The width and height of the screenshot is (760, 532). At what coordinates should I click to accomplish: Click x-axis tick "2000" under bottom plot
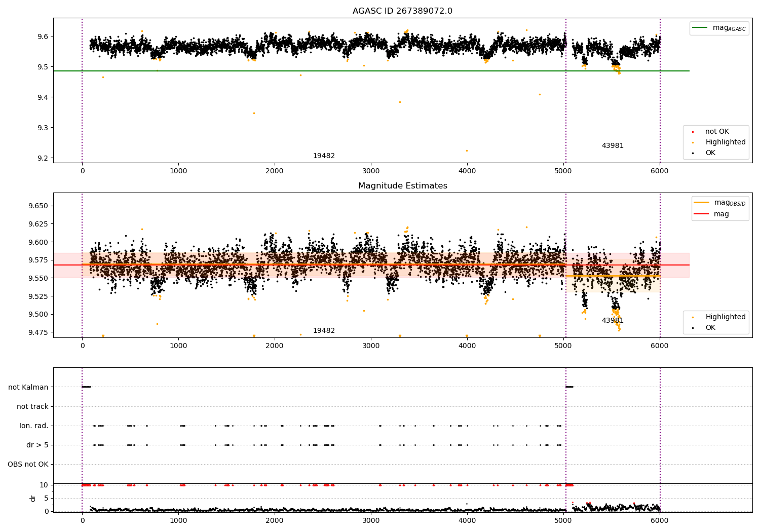(275, 520)
